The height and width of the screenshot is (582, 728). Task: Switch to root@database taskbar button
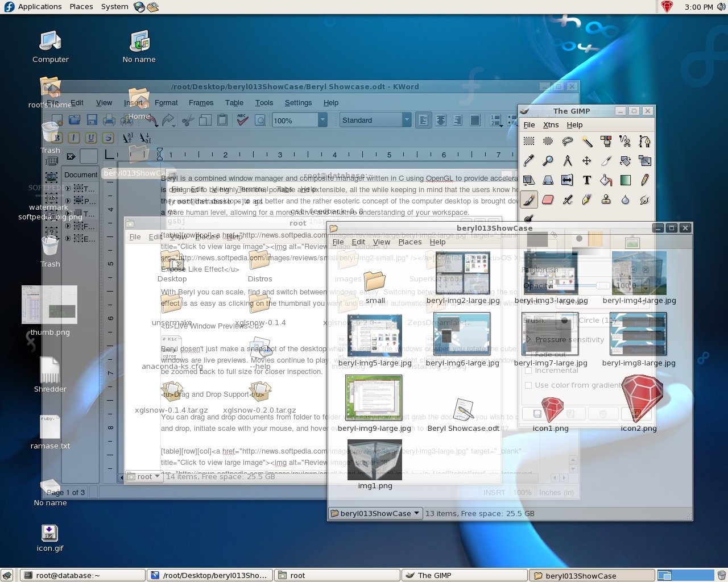point(83,575)
